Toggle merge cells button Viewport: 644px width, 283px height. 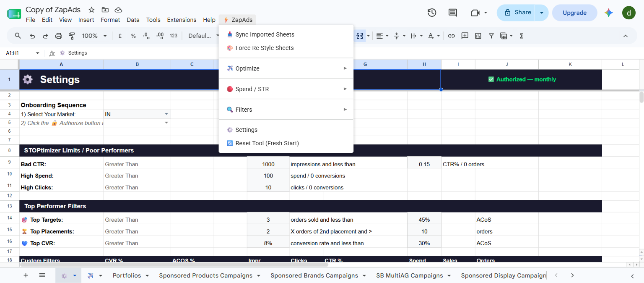(x=360, y=36)
